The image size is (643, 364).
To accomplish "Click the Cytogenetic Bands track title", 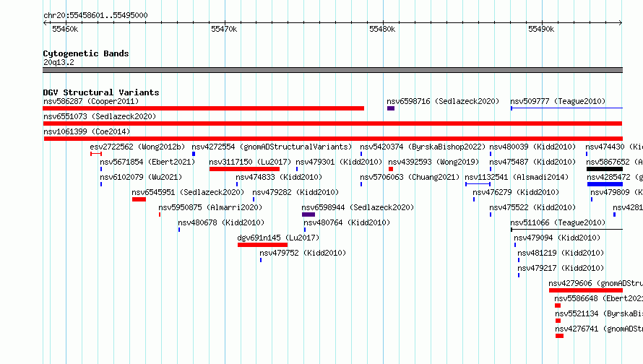I will [x=86, y=53].
